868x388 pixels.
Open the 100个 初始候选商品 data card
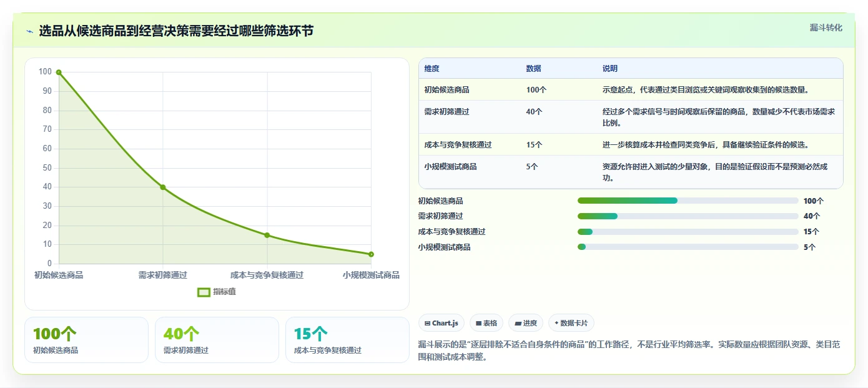point(86,340)
